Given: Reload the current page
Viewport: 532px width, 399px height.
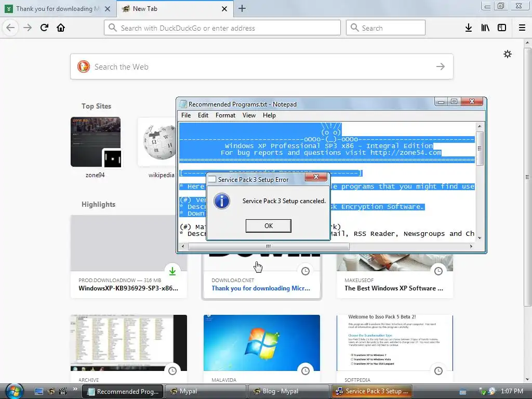Looking at the screenshot, I should click(x=44, y=28).
